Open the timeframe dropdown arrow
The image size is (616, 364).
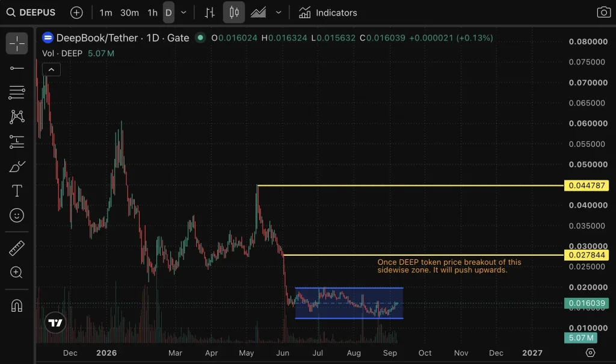pos(183,13)
